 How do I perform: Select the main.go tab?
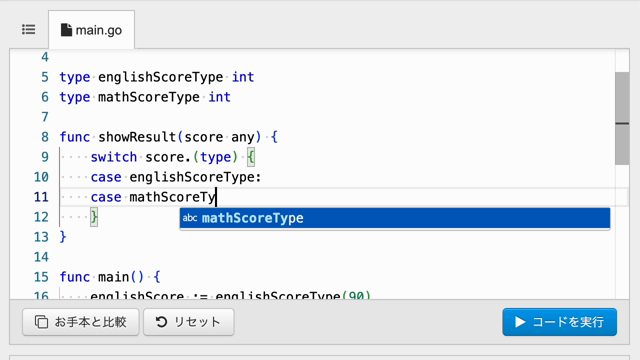click(x=91, y=30)
